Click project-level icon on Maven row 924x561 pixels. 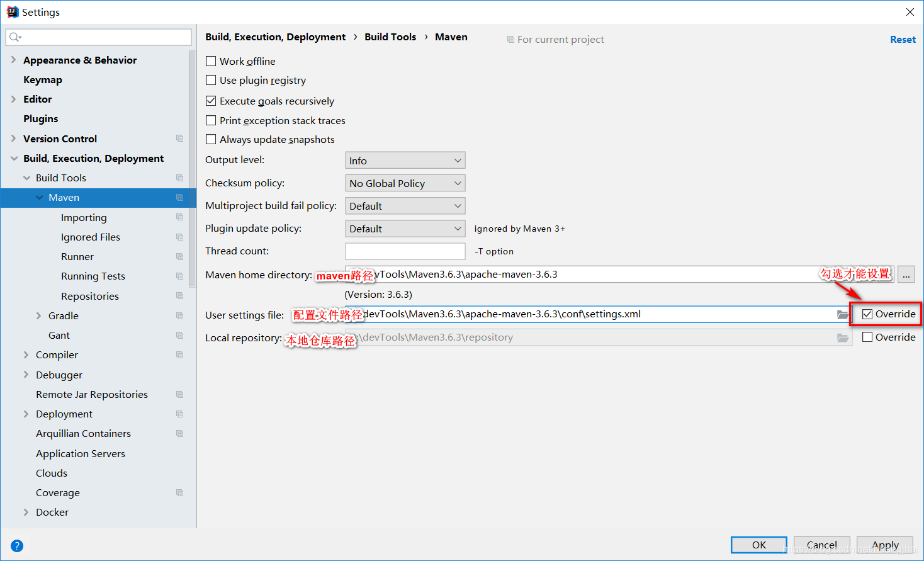(x=180, y=197)
